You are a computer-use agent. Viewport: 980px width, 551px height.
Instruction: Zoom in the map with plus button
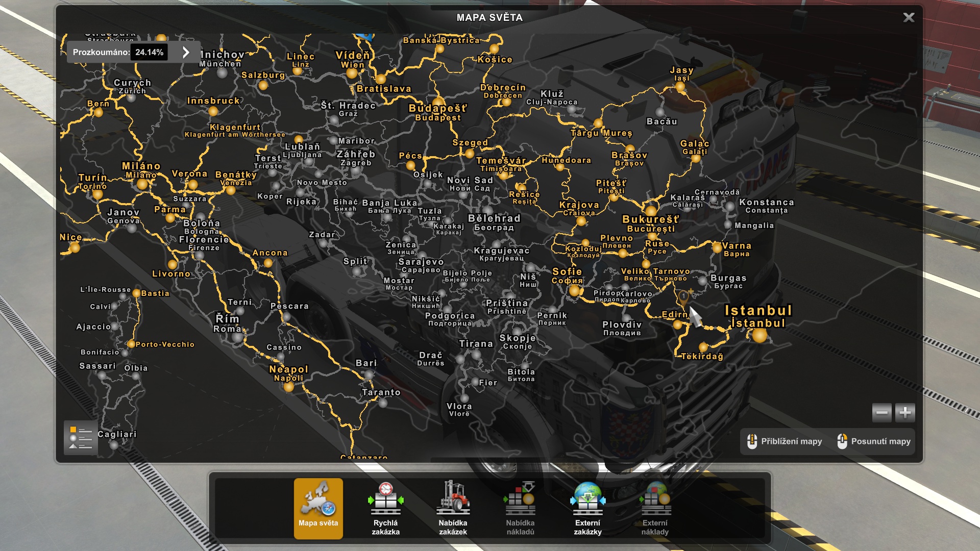[905, 412]
